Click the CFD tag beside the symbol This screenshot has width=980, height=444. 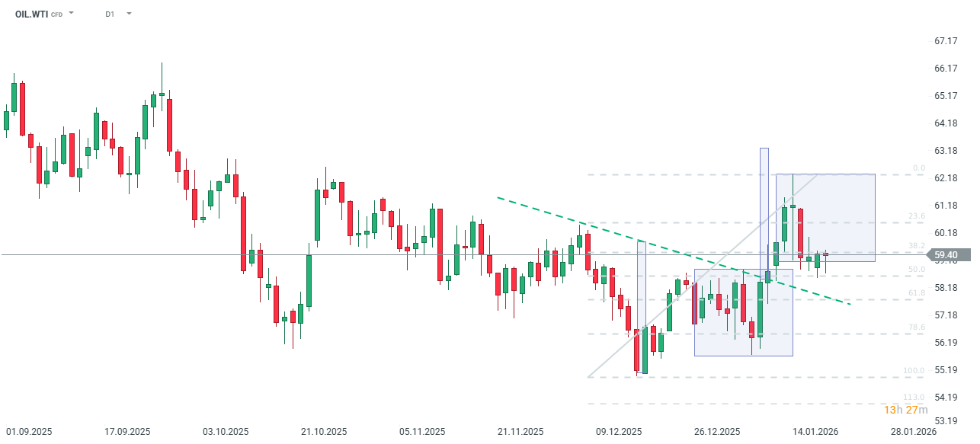pyautogui.click(x=57, y=14)
